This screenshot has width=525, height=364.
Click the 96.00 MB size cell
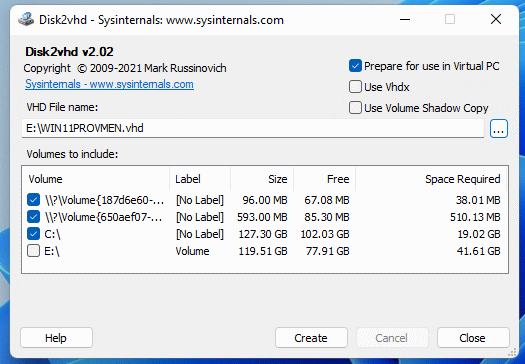pyautogui.click(x=265, y=200)
